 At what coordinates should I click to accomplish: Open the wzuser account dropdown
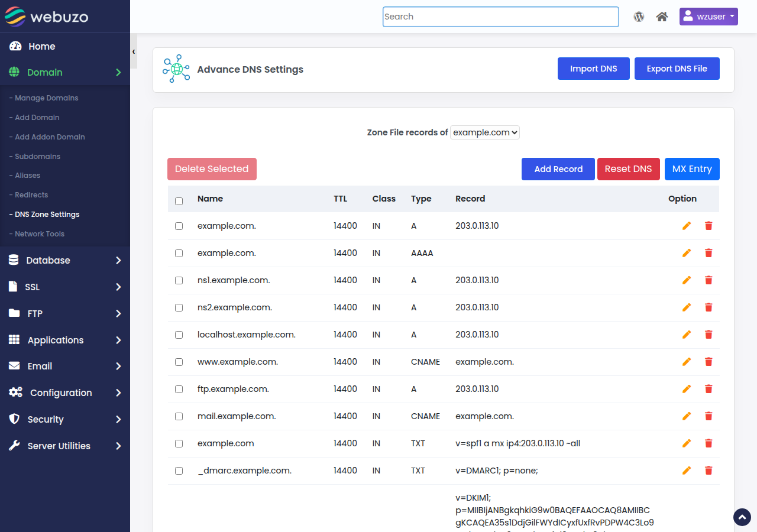tap(709, 17)
